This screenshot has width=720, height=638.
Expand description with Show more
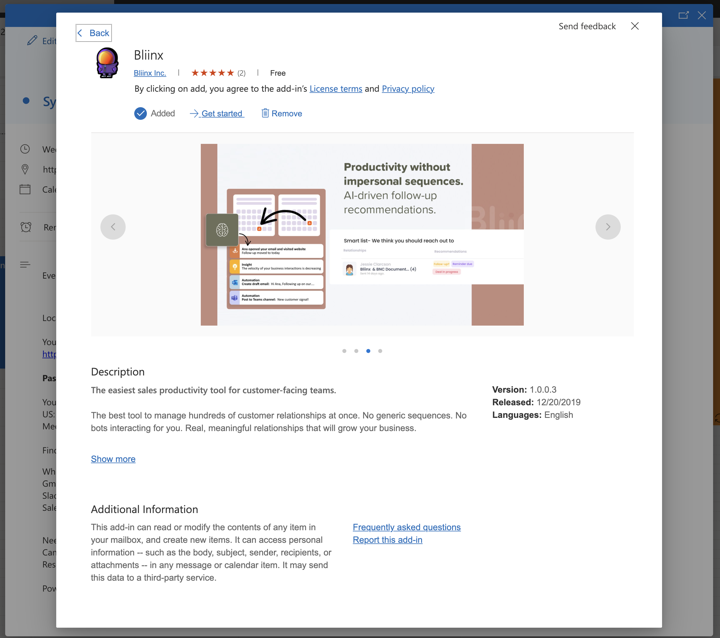(113, 459)
